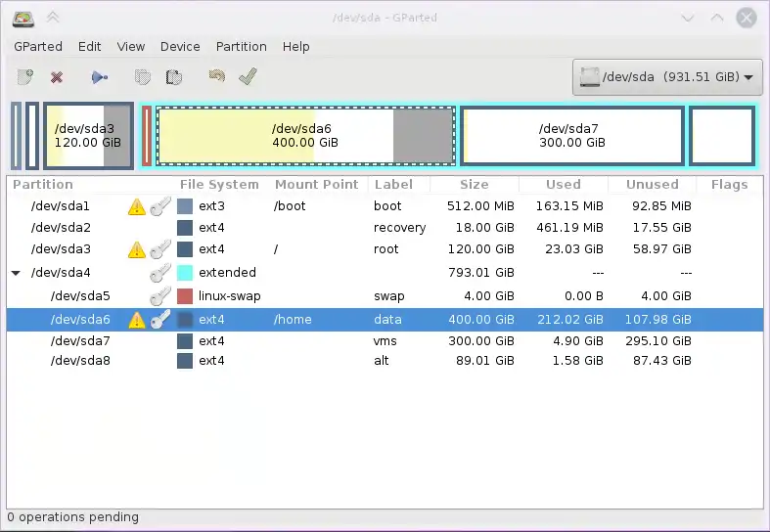Click the warning icon on /dev/sda6 row

[137, 320]
